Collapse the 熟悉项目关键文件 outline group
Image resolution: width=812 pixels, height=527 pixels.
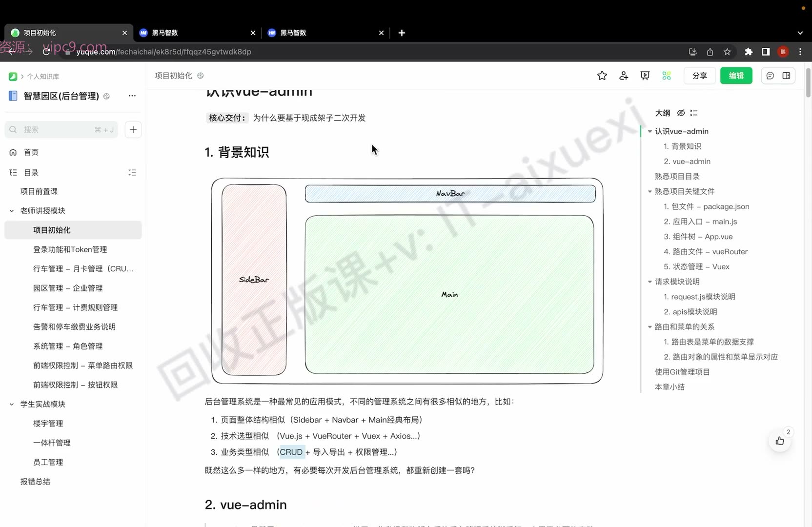[x=650, y=191]
